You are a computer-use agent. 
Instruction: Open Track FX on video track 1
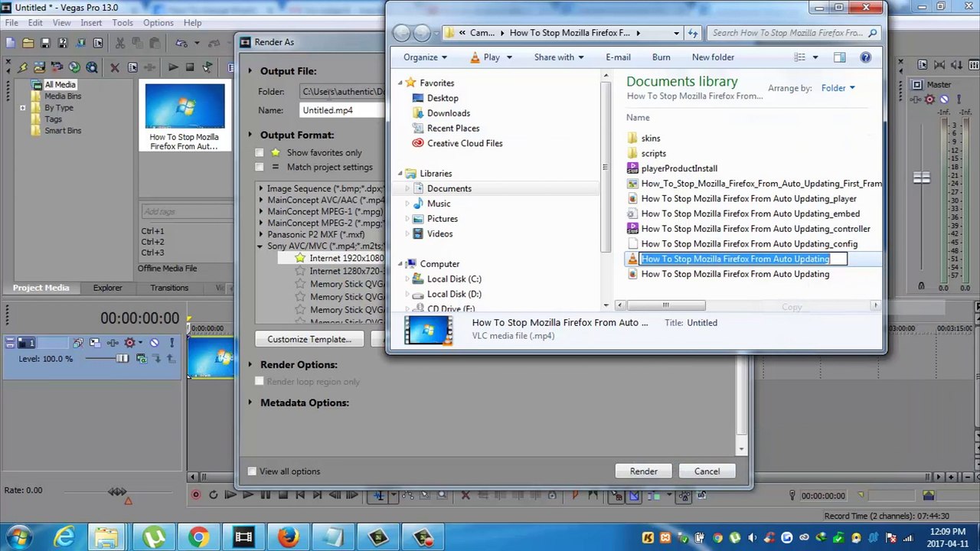pyautogui.click(x=113, y=342)
